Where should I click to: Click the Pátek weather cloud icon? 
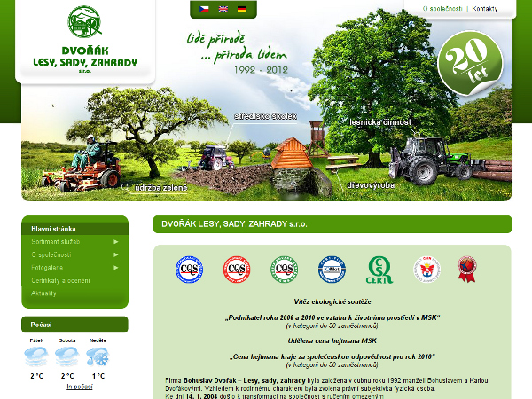pyautogui.click(x=36, y=356)
